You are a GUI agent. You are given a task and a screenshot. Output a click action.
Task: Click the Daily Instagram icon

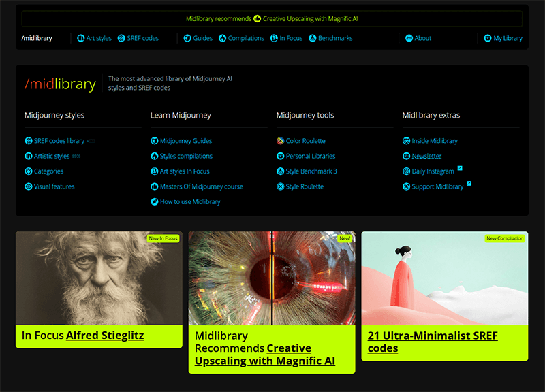coord(407,171)
